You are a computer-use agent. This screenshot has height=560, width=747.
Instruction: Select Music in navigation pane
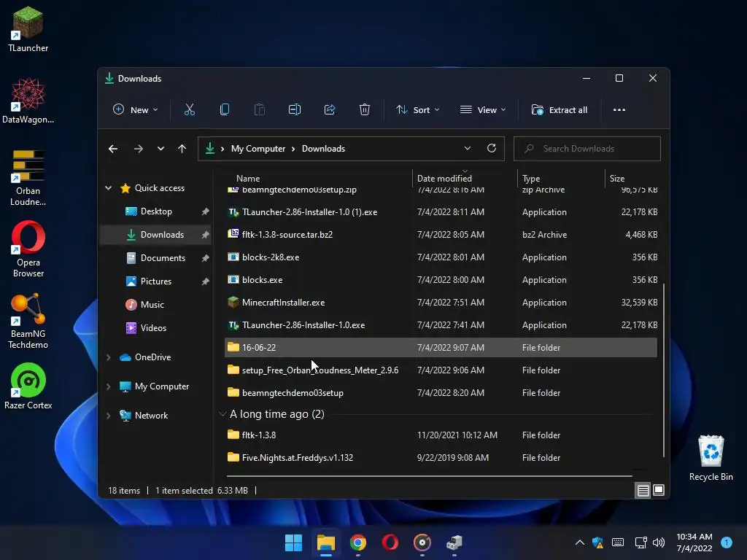pos(152,305)
